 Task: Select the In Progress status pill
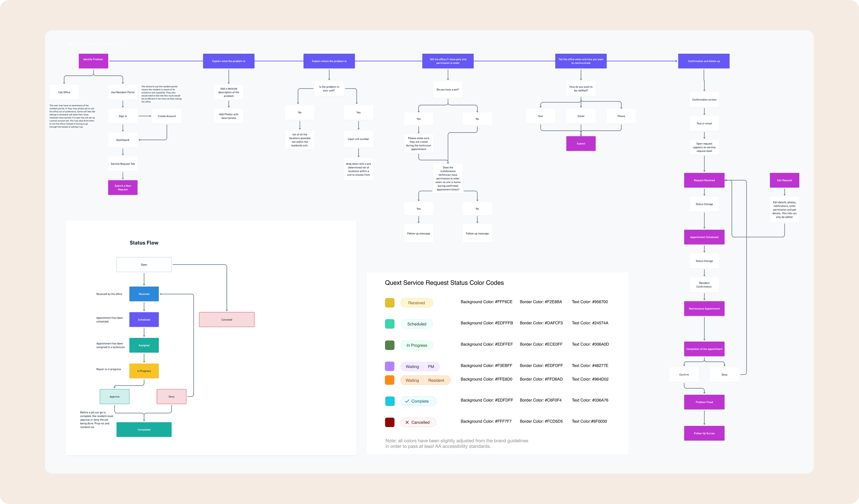pyautogui.click(x=417, y=345)
